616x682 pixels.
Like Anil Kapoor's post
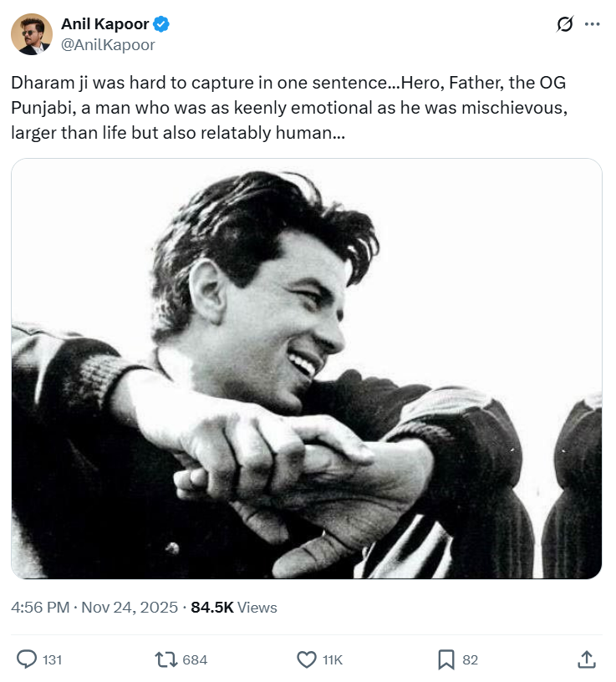click(x=306, y=659)
